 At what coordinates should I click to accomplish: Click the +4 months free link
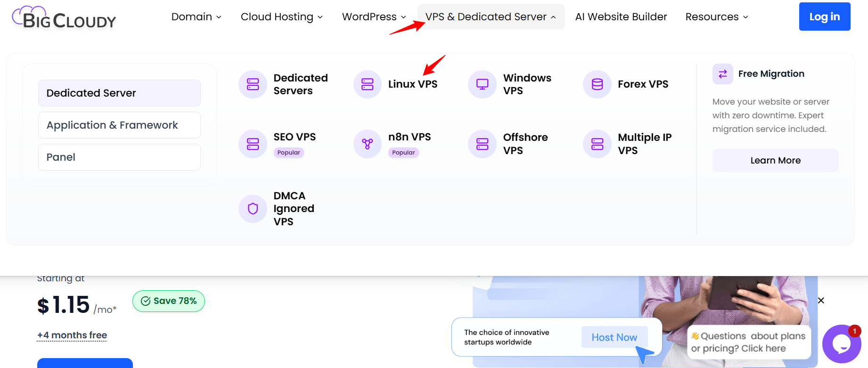click(x=72, y=335)
